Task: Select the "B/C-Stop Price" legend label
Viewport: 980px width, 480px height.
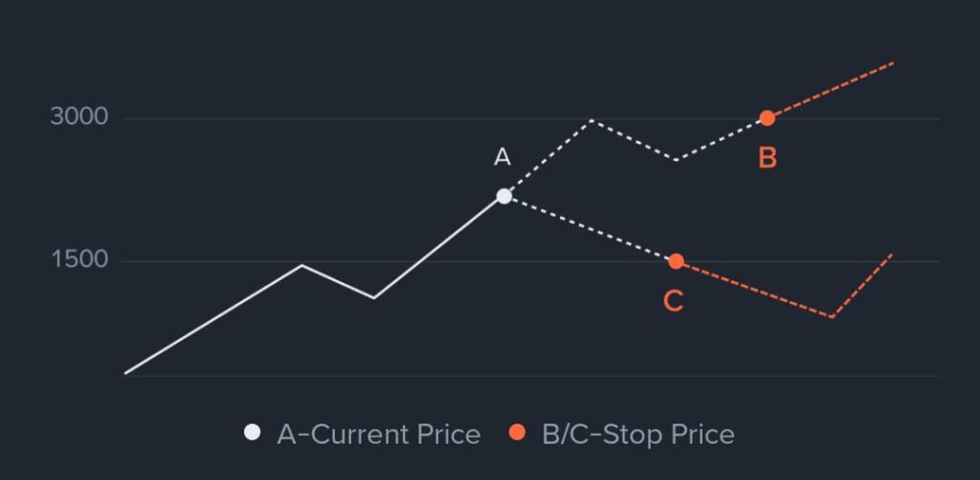Action: (638, 434)
